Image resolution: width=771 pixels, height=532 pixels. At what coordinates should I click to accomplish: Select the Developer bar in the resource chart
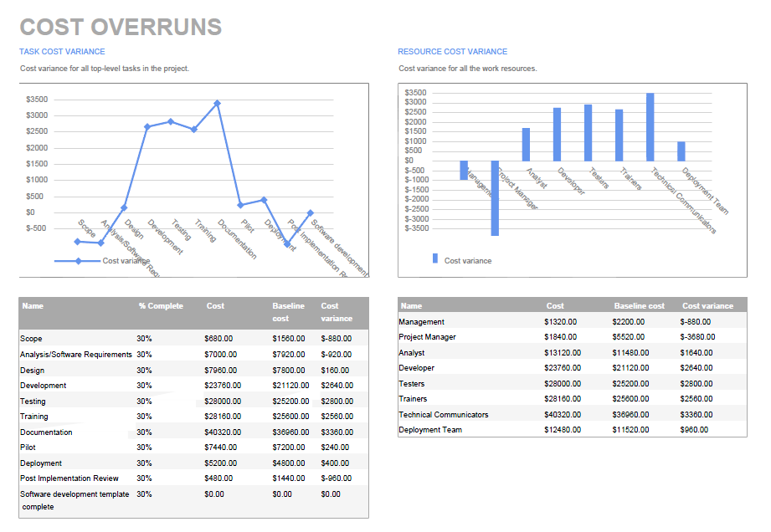(557, 134)
